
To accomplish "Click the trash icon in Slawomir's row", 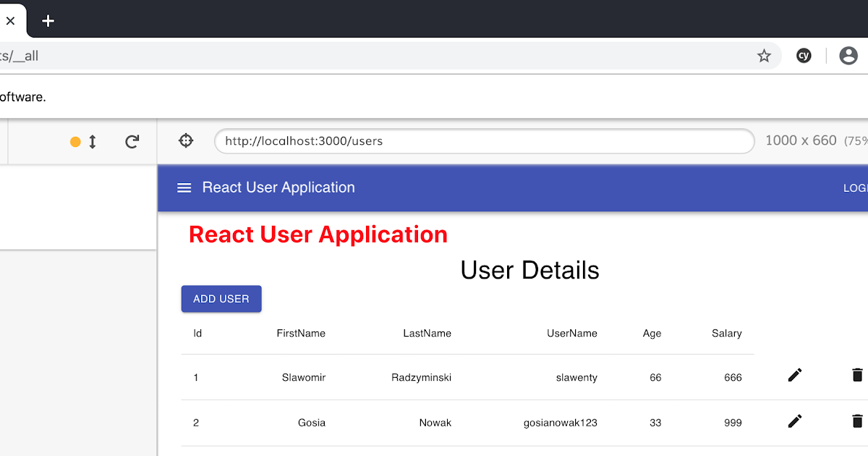I will [859, 375].
